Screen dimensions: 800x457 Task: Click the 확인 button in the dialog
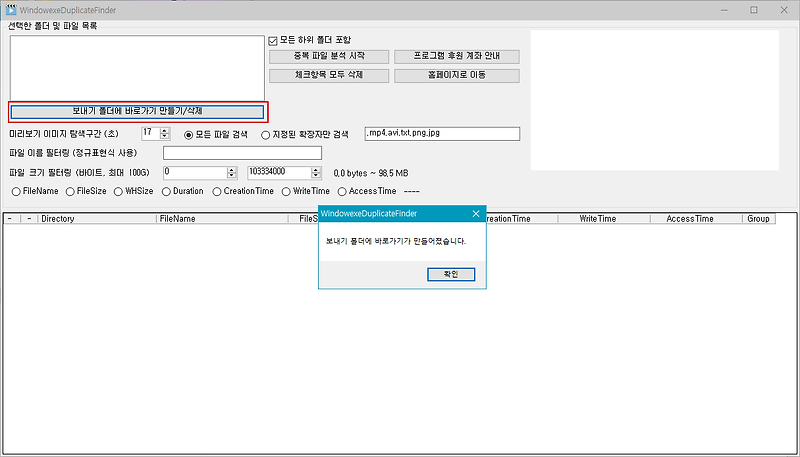451,274
